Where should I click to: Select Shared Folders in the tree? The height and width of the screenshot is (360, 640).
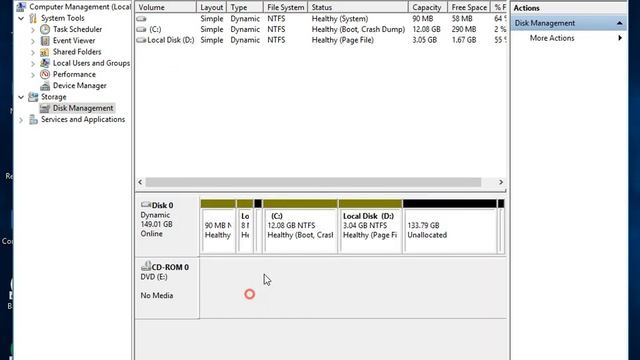77,52
